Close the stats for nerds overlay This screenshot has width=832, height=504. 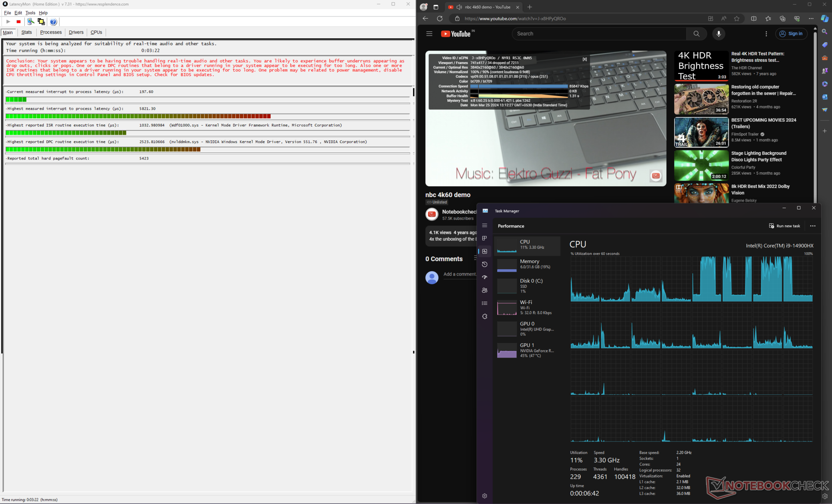(585, 59)
